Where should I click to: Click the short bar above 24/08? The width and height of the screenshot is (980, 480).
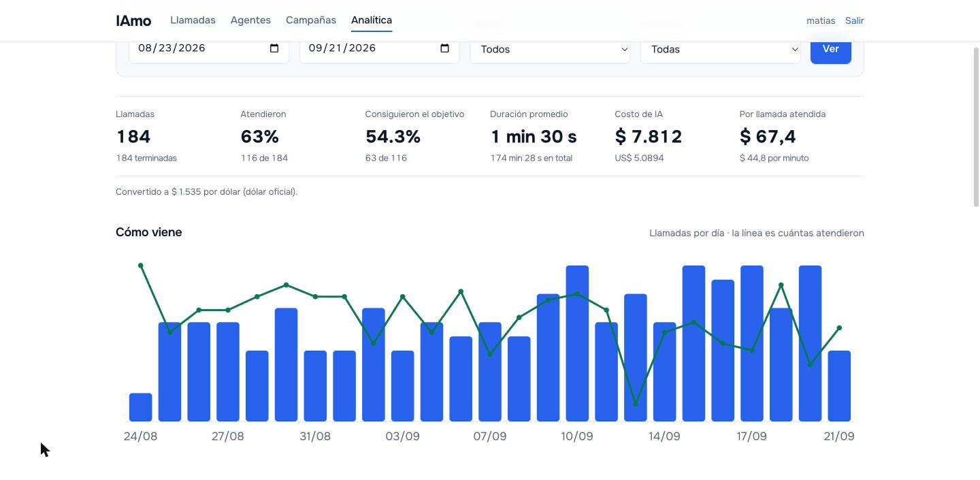pos(140,407)
